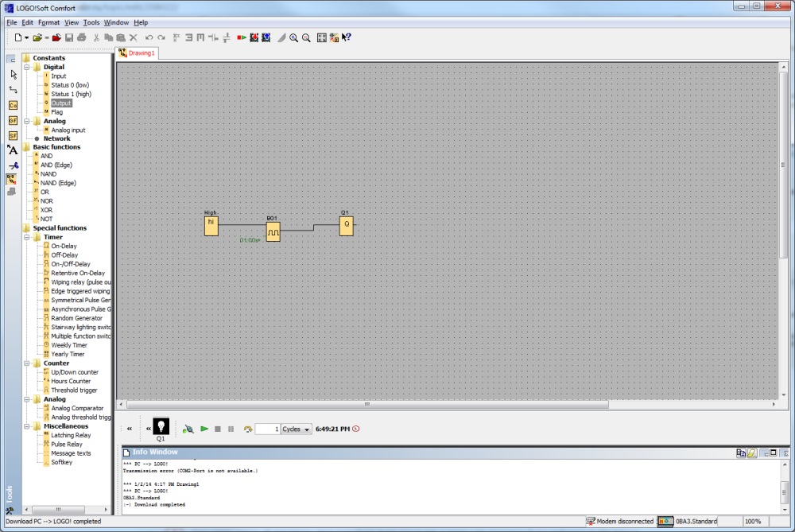
Task: Select the Q1 output block on canvas
Action: 347,226
